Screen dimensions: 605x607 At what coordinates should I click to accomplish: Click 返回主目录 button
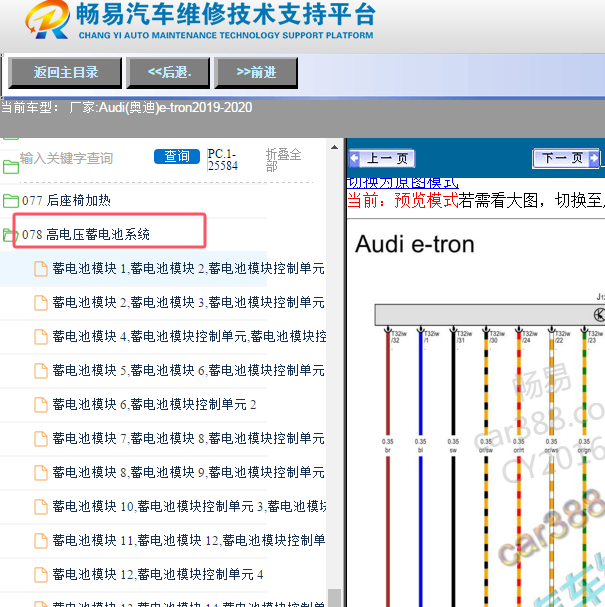[65, 72]
